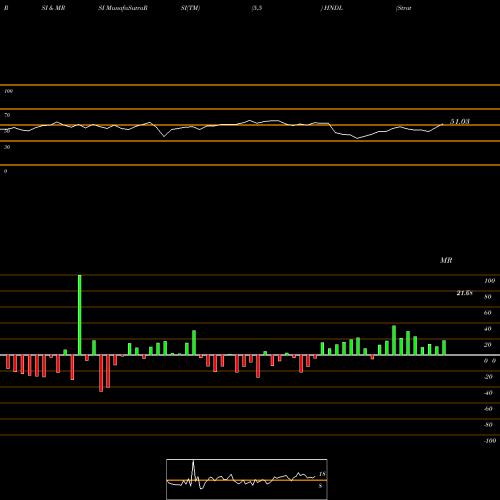Click the 'SI & MR' header label
Image resolution: width=500 pixels, height=500 pixels.
pyautogui.click(x=53, y=8)
